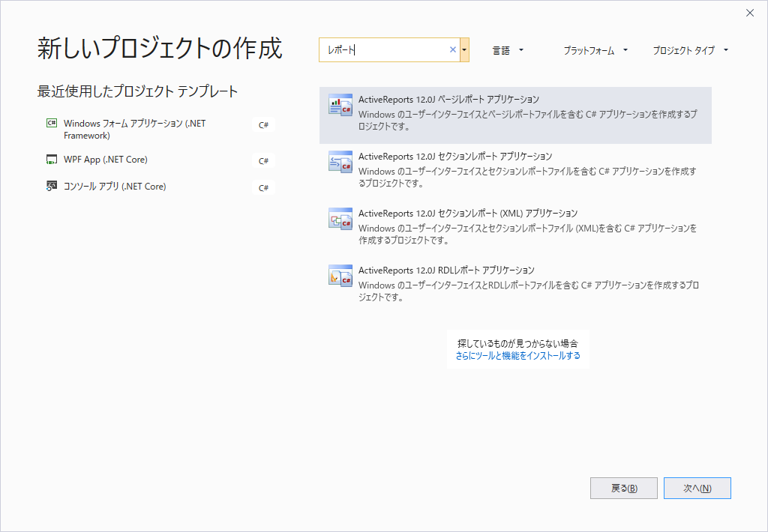This screenshot has height=532, width=768.
Task: Click the ActiveReports ページレポート template icon
Action: click(x=340, y=104)
